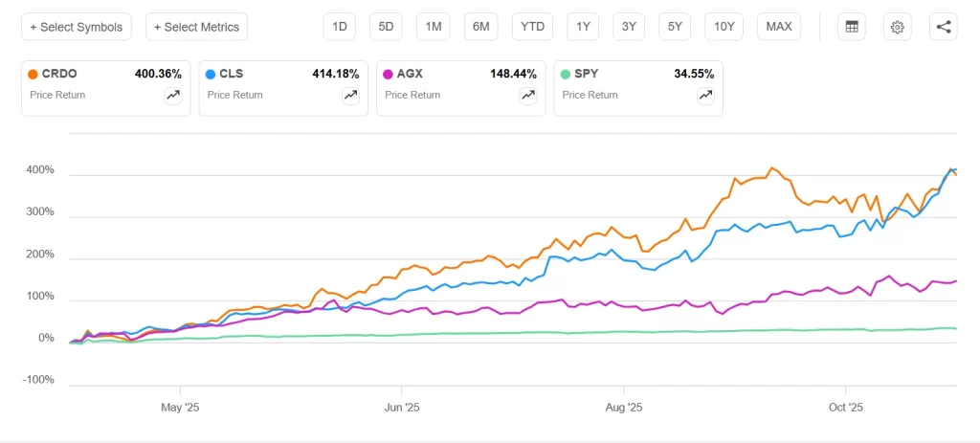Viewport: 980px width, 443px height.
Task: Select the 6M time range
Action: coord(480,27)
